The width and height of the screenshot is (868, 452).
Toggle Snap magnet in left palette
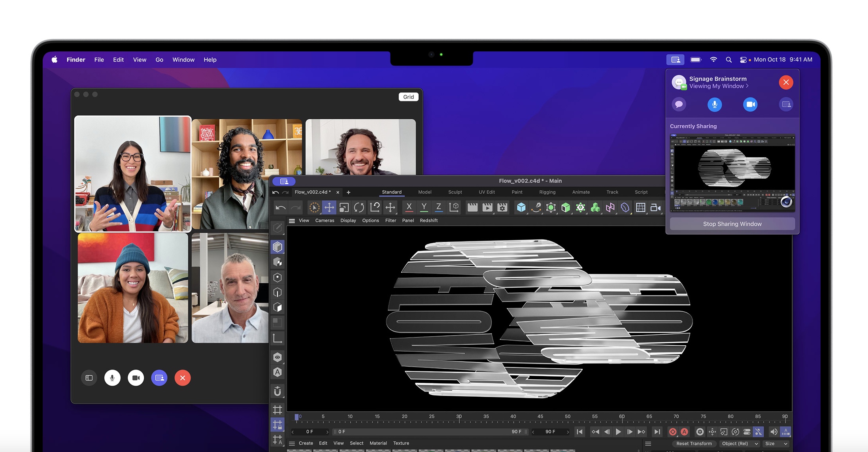(277, 391)
